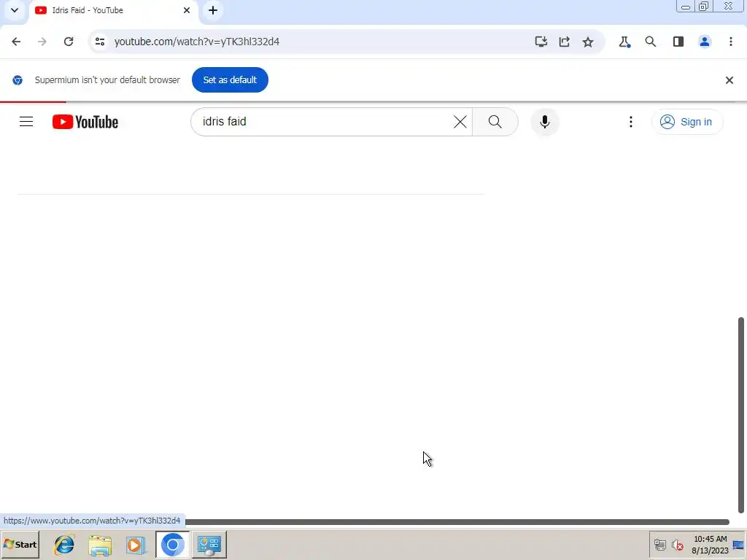Open Windows Explorer folder icon
This screenshot has width=747, height=560.
coord(100,544)
